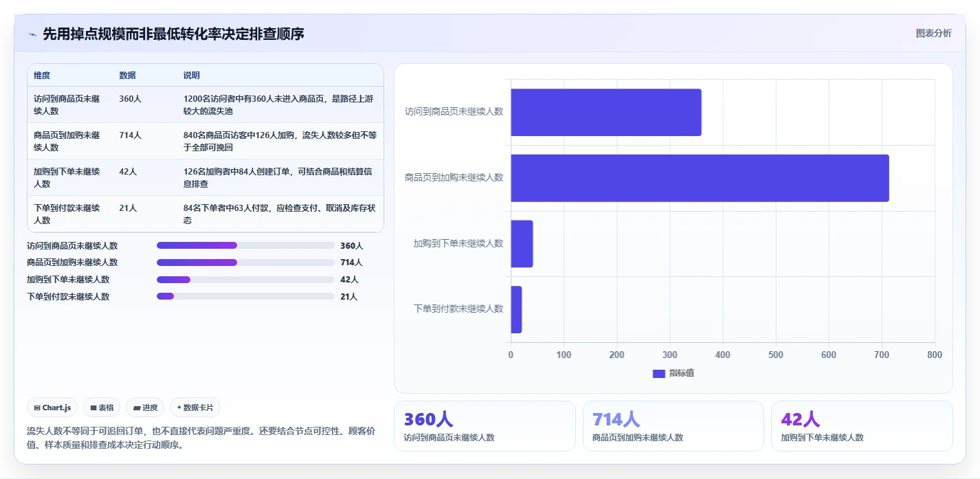Click the 42人 figure in the stat card
The image size is (980, 479).
801,419
